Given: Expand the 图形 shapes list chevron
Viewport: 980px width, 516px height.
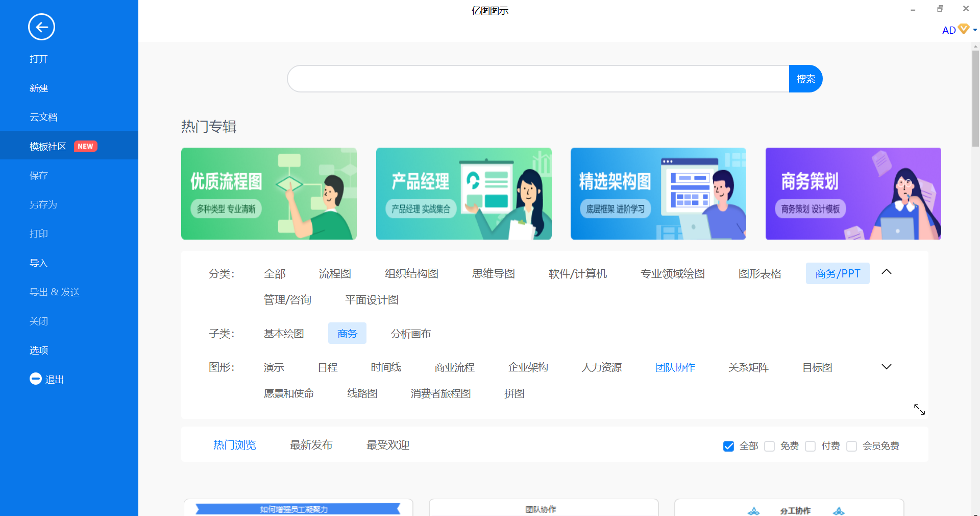Looking at the screenshot, I should tap(887, 367).
